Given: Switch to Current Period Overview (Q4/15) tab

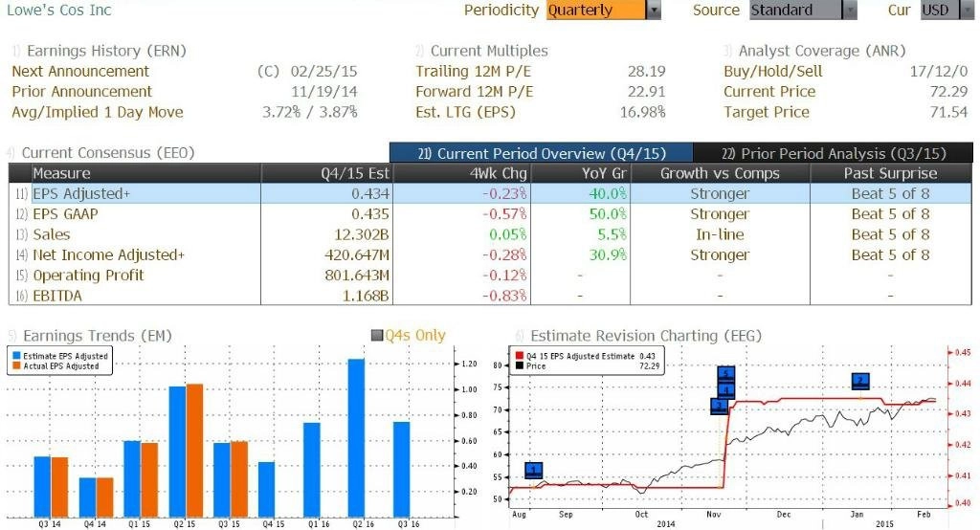Looking at the screenshot, I should (542, 153).
